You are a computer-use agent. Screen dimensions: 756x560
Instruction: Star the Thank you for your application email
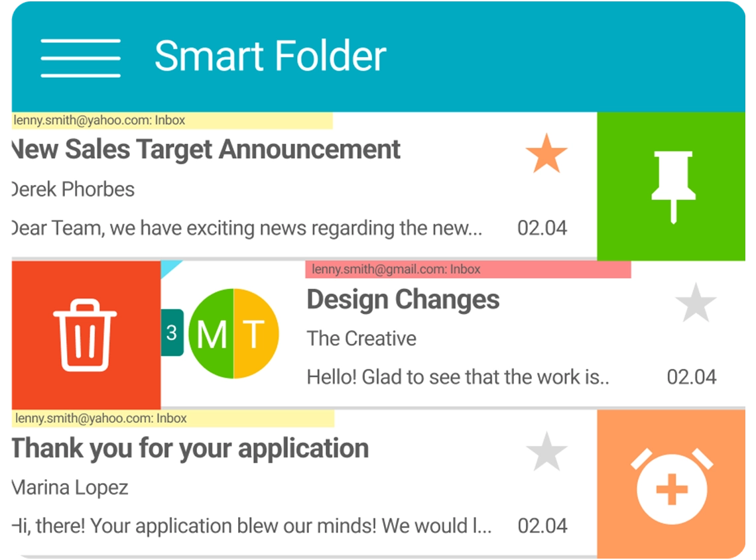tap(546, 451)
